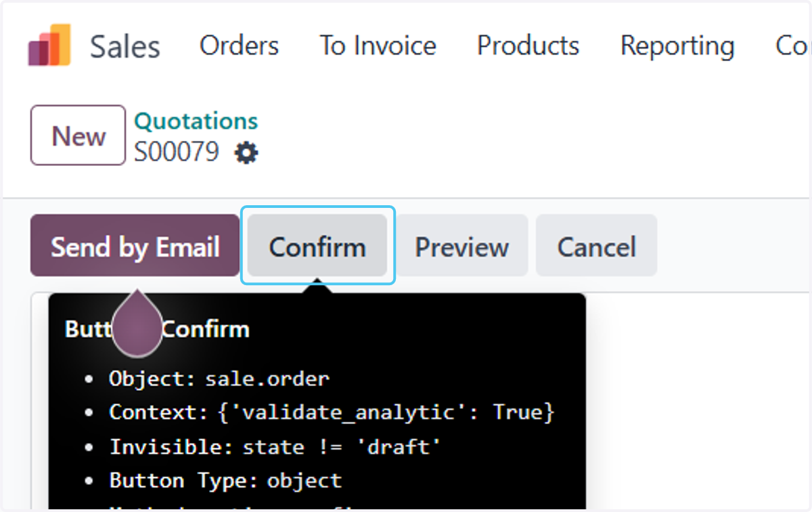Screen dimensions: 812x512
Task: Open the gear actions menu beside S00079
Action: tap(246, 153)
